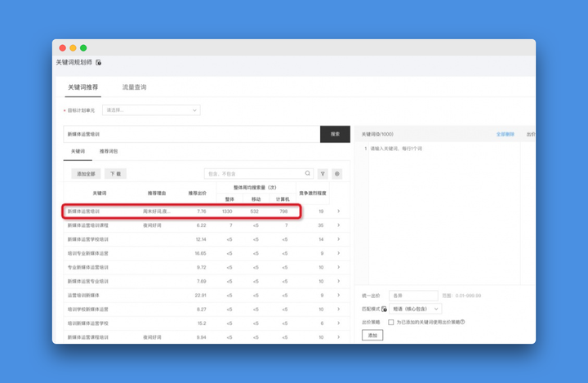The image size is (588, 383).
Task: Expand the 新媒体运营培训课程 row arrow
Action: coord(339,225)
